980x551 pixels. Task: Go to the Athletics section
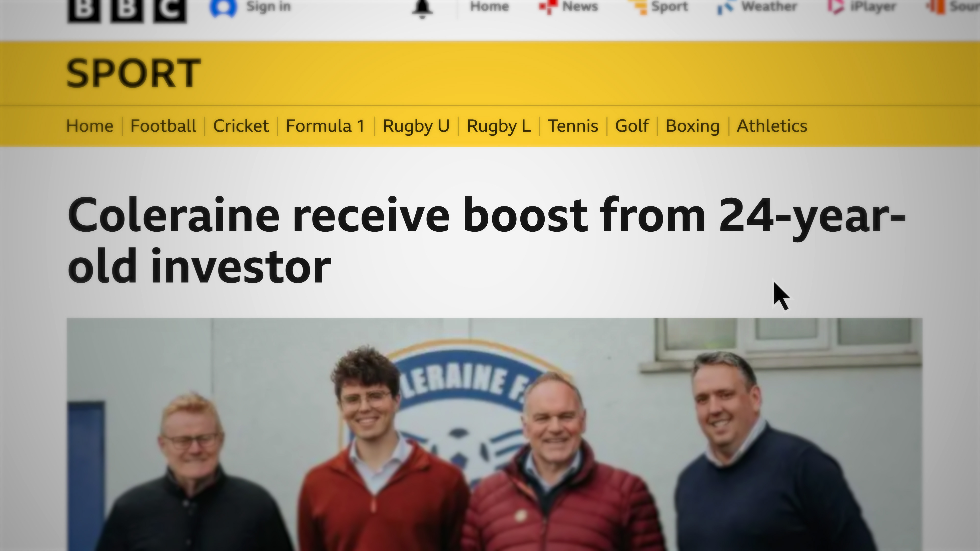(772, 126)
